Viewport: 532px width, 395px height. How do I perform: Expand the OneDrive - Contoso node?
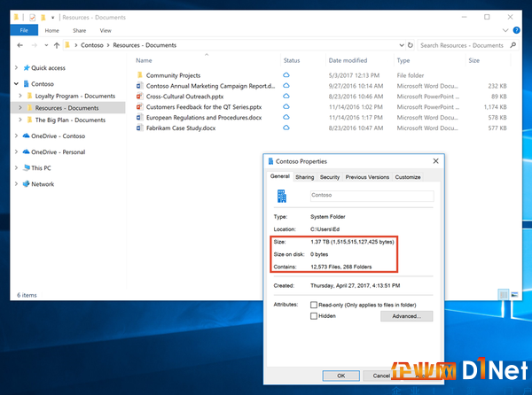point(16,136)
